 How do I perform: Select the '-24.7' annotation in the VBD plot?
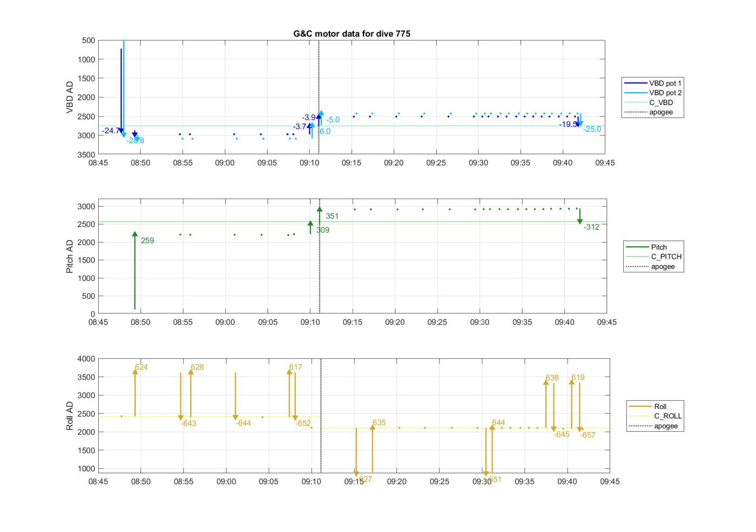pyautogui.click(x=111, y=131)
